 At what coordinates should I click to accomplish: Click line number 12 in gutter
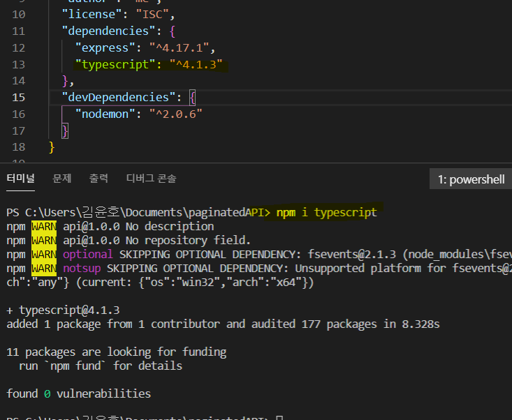click(x=19, y=48)
